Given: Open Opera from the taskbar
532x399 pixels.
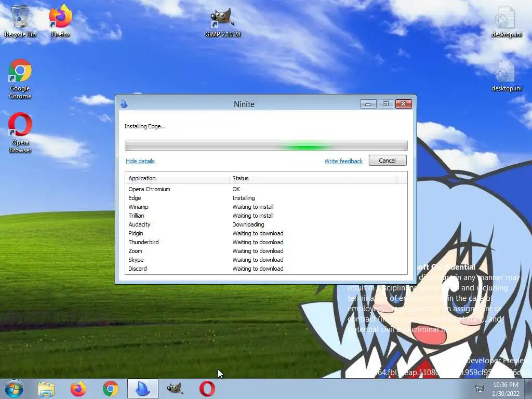Looking at the screenshot, I should [207, 389].
